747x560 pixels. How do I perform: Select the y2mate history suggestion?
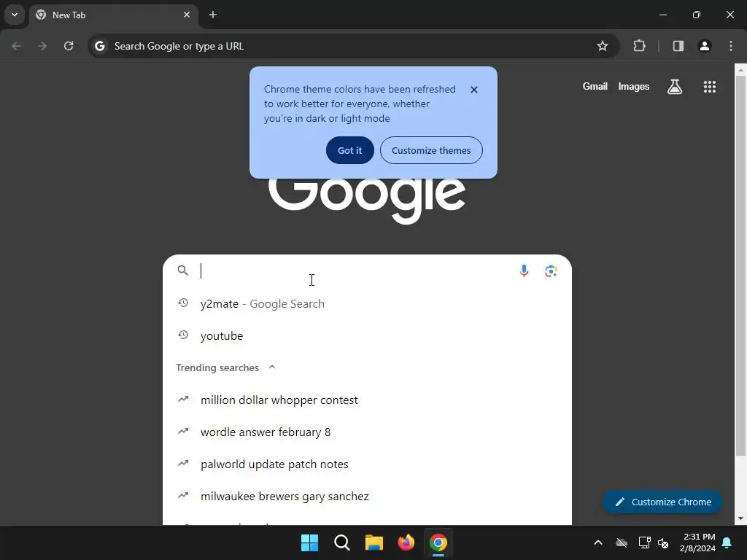(x=367, y=304)
